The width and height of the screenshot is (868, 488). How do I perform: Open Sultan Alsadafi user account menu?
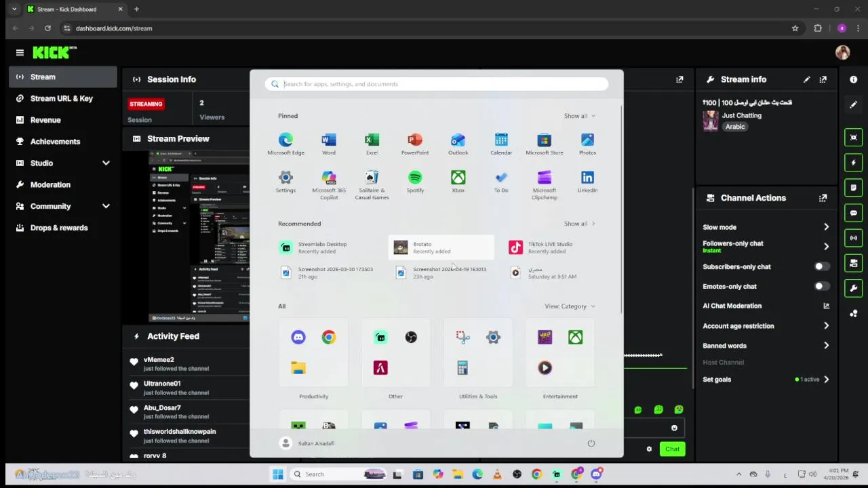(307, 443)
